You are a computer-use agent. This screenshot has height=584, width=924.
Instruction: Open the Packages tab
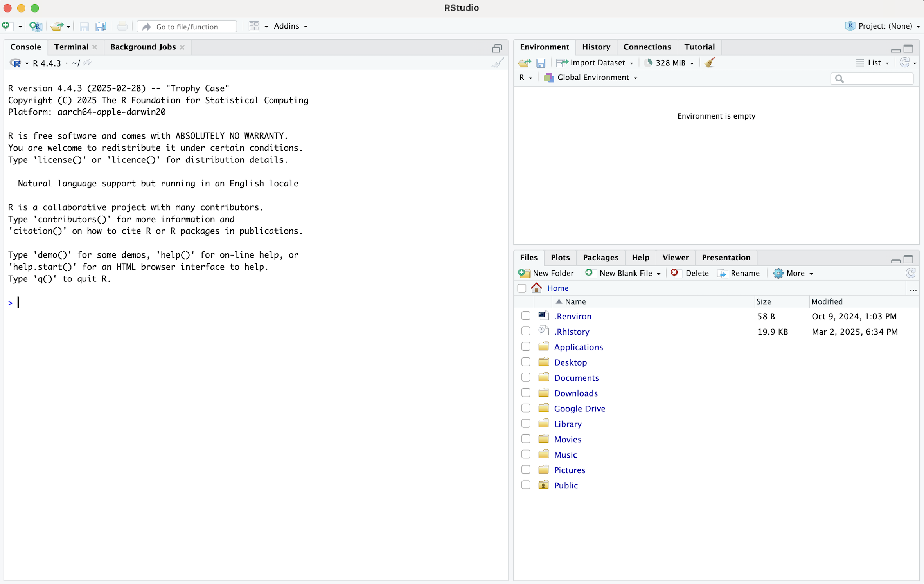coord(601,257)
